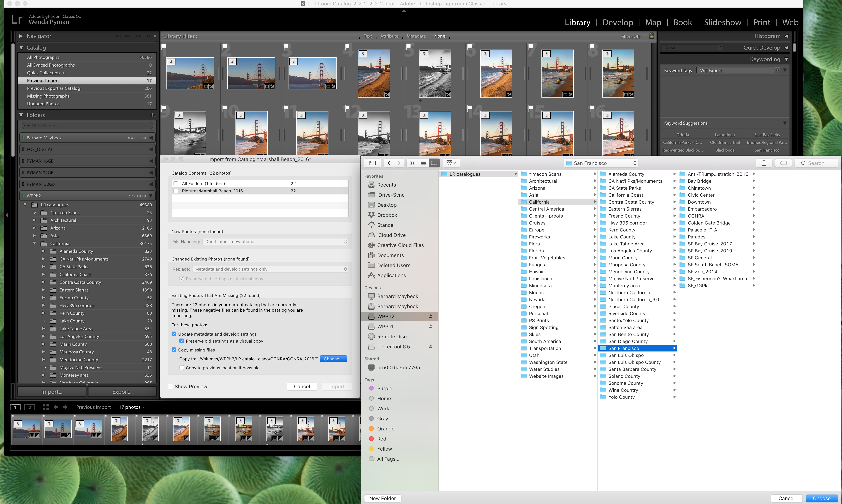Screen dimensions: 842x504
Task: Enable Show Preview checkbox
Action: tap(171, 387)
